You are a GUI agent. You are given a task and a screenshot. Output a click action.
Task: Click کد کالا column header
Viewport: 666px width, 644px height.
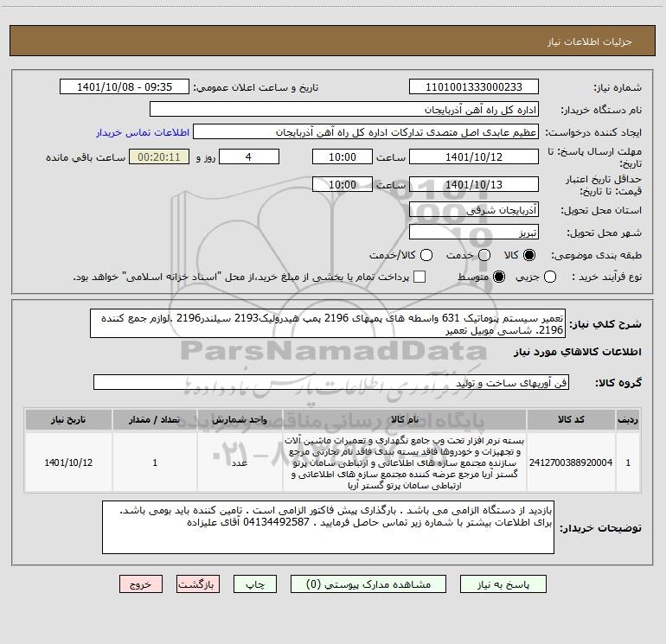(571, 419)
